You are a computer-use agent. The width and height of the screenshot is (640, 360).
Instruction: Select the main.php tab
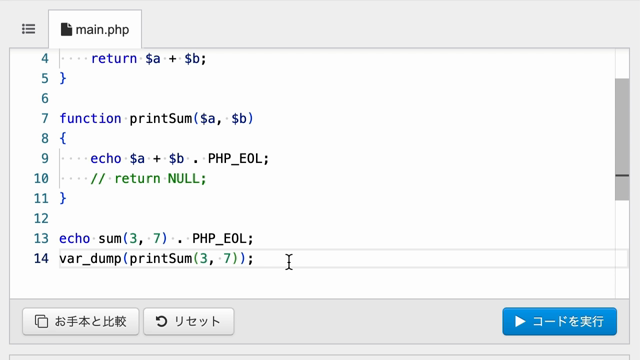point(95,29)
